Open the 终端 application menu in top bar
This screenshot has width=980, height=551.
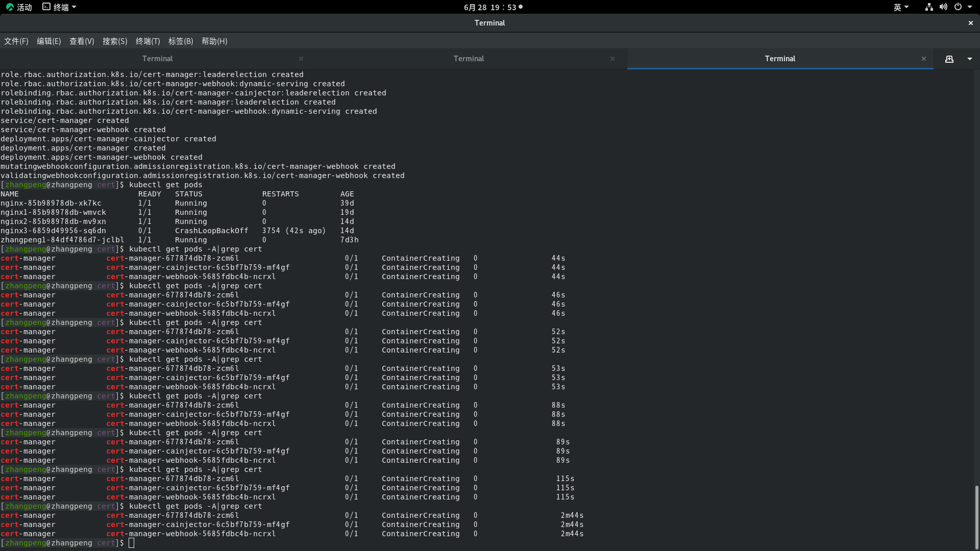coord(60,7)
